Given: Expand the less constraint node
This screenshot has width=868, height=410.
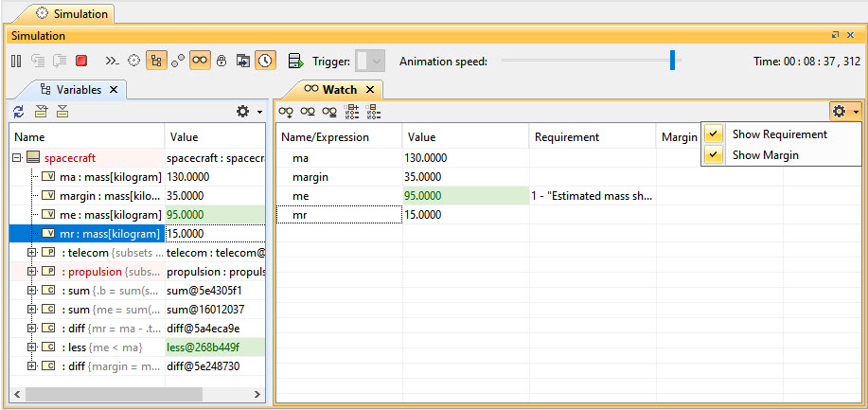Looking at the screenshot, I should 32,348.
